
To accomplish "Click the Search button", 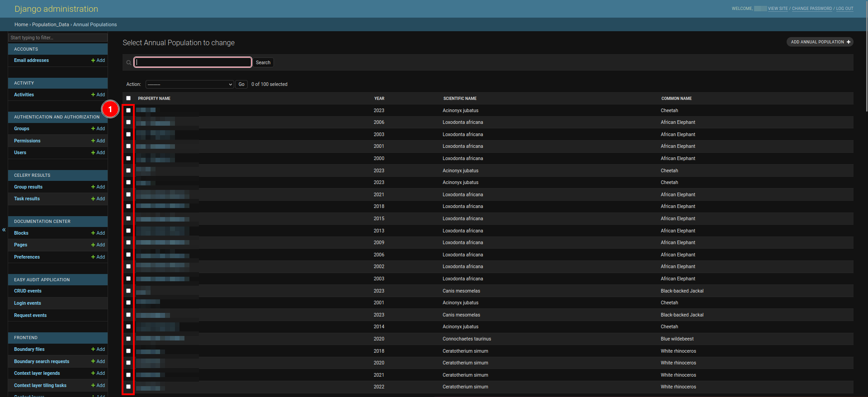I will 263,63.
